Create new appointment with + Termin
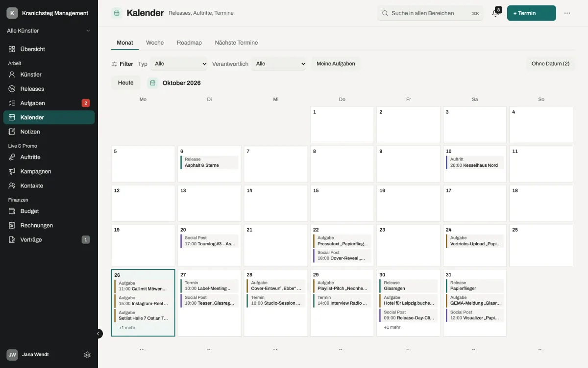588x368 pixels. [532, 13]
